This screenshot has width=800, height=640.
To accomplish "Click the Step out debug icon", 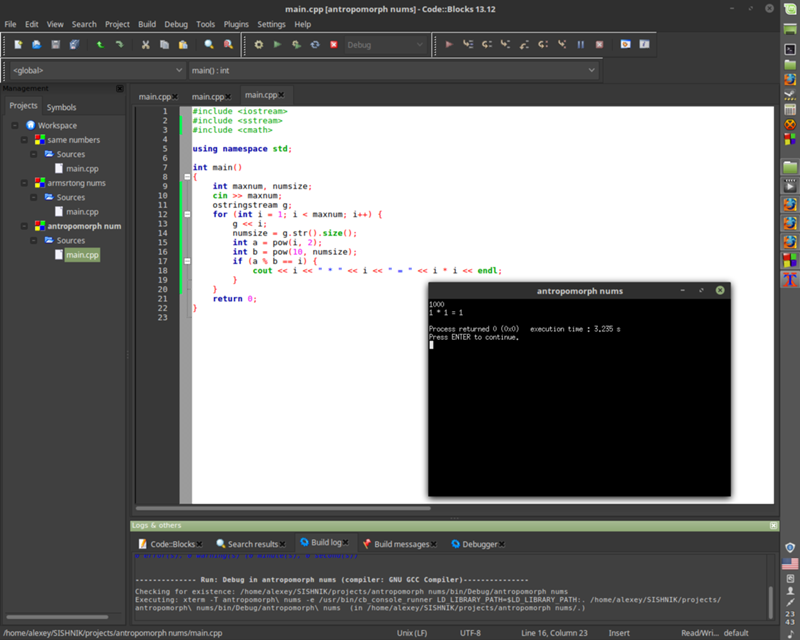I will pos(524,44).
